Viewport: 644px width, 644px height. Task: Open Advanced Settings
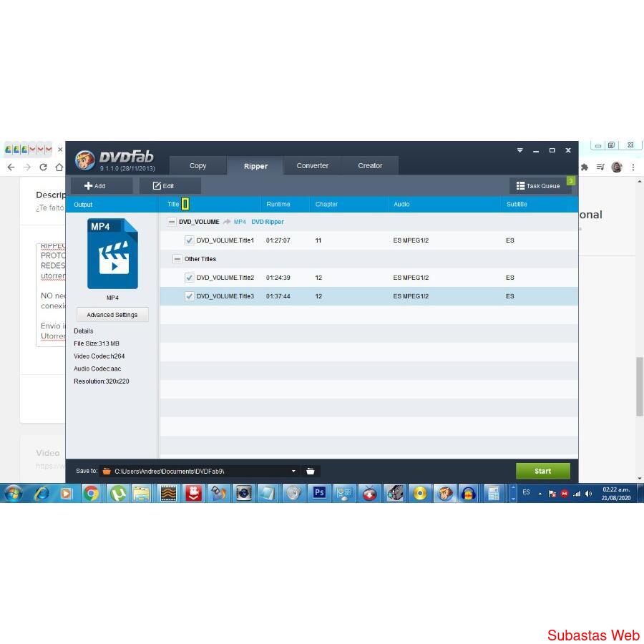point(112,315)
